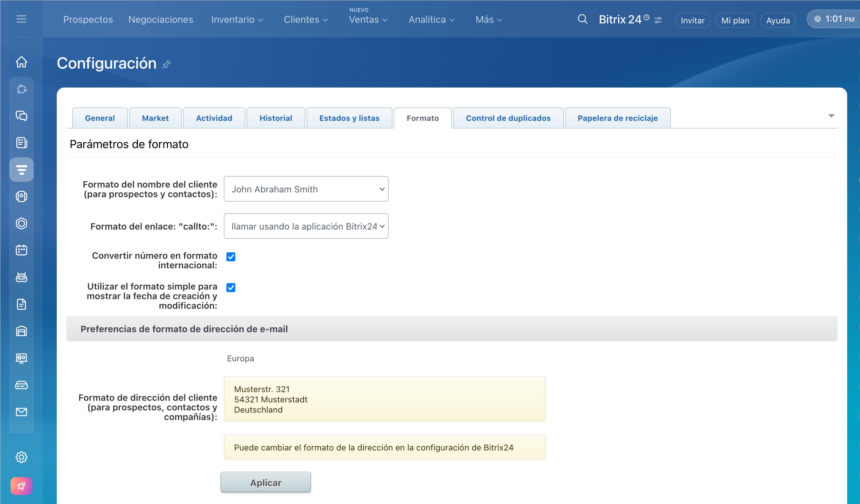Open the calendar icon in sidebar

21,250
